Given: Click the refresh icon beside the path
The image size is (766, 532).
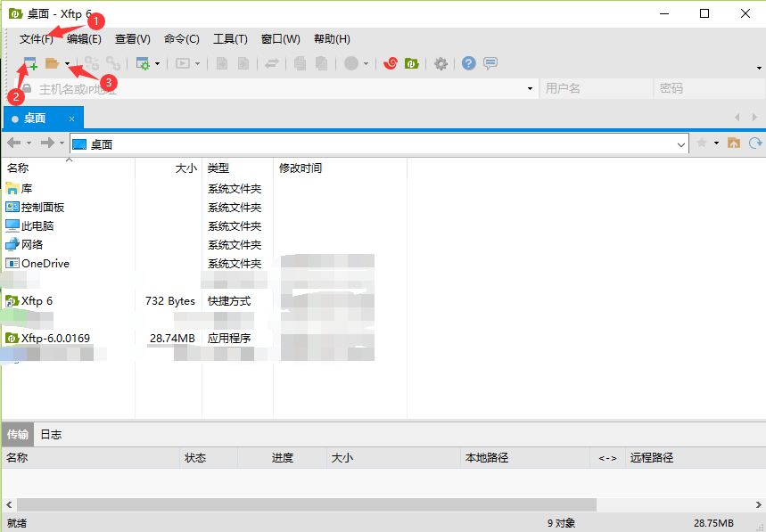Looking at the screenshot, I should (x=755, y=143).
